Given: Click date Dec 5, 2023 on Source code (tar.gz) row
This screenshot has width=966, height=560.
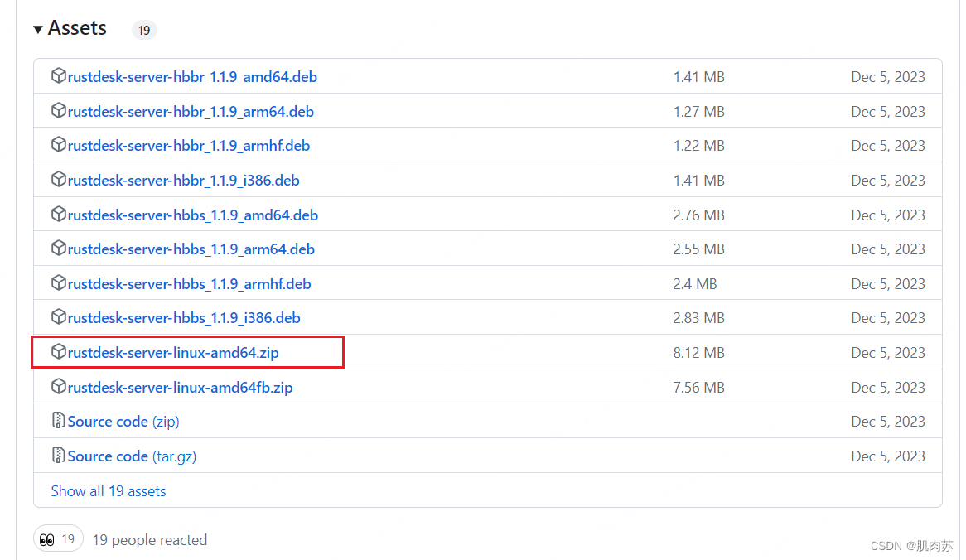Looking at the screenshot, I should point(888,456).
